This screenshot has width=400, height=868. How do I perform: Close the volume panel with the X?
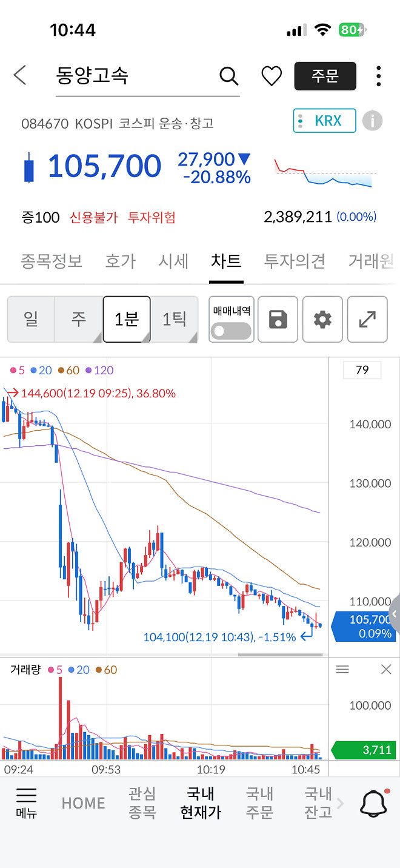coord(386,669)
